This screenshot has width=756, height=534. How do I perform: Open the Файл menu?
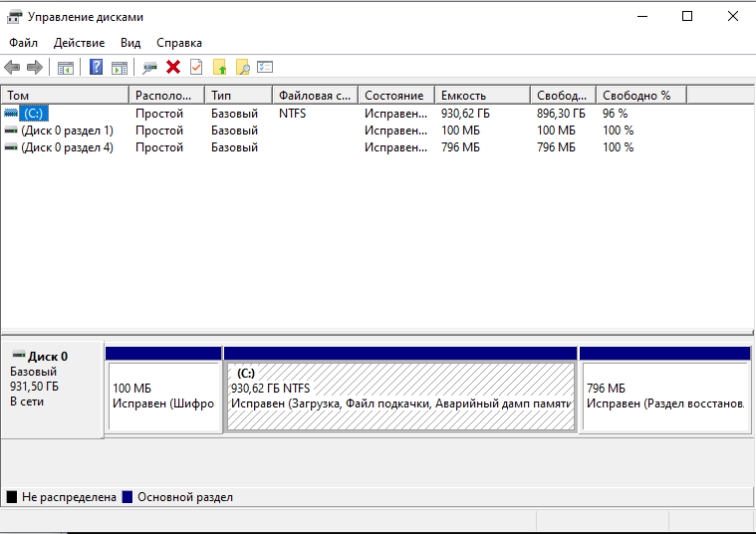pos(23,43)
